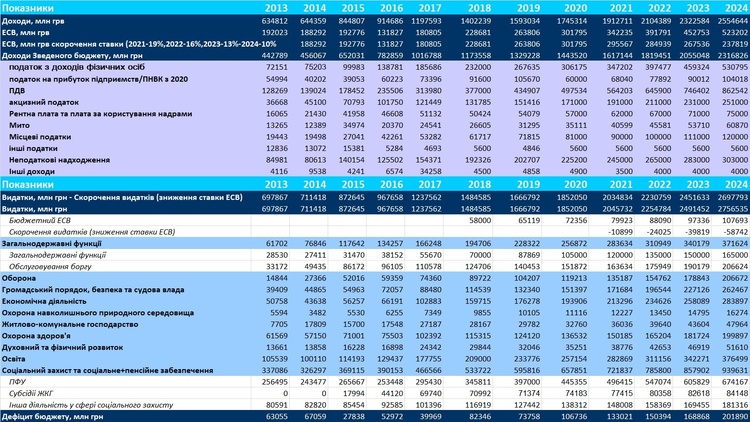Click the 'ПФУ' row label
Viewport: 750px width, 422px height.
click(x=17, y=382)
